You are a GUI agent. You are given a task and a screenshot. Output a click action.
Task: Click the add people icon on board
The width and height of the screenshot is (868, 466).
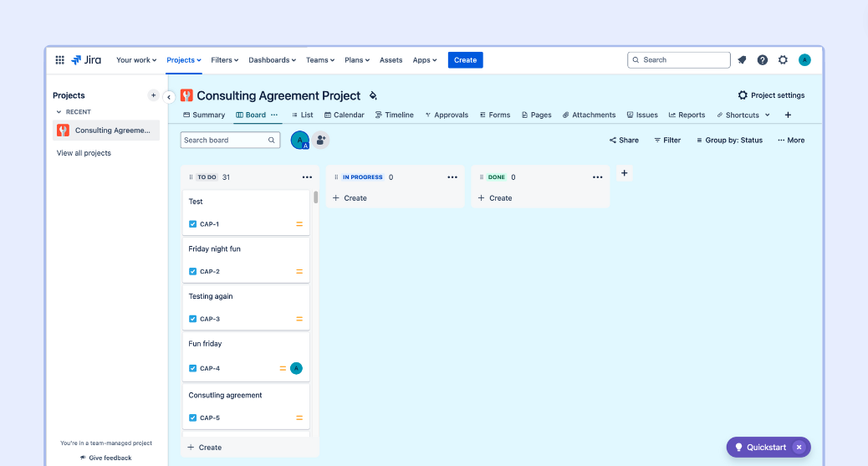(x=320, y=140)
